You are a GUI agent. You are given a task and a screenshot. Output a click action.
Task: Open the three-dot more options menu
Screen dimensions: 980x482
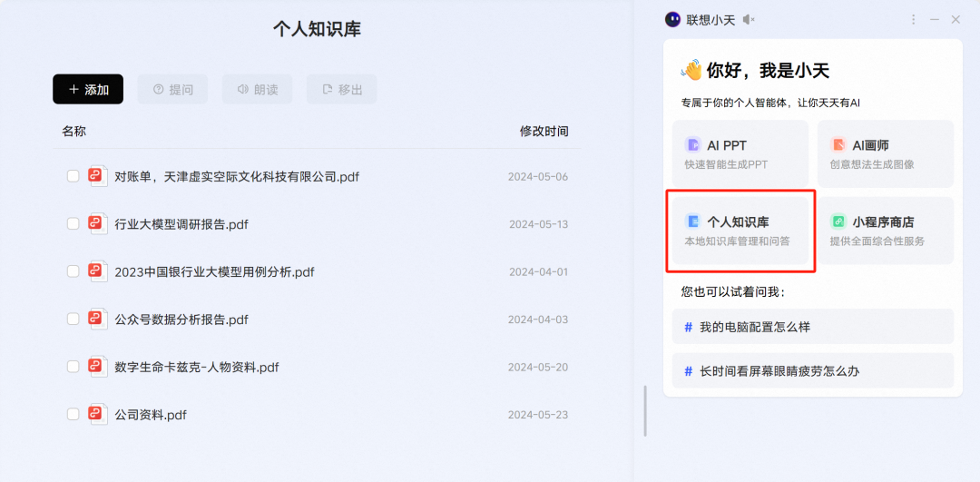(x=913, y=19)
